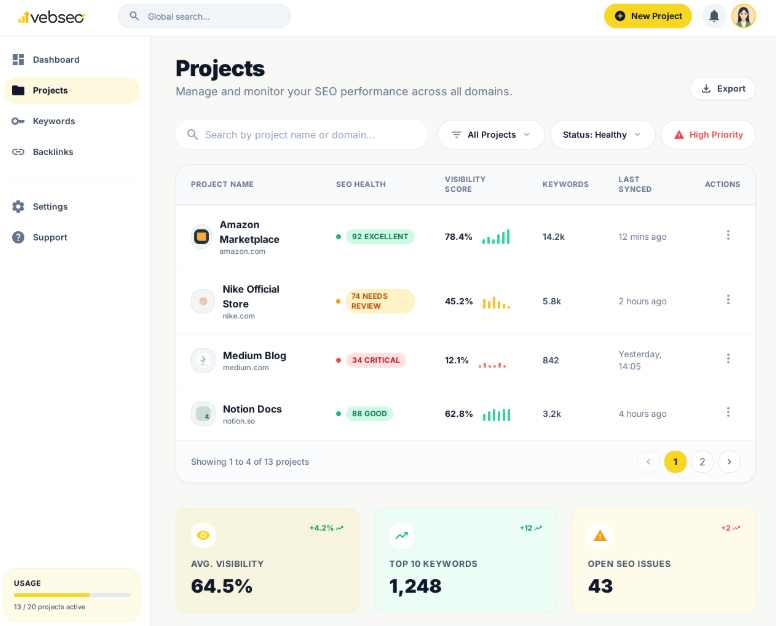Click the Backlinks chain icon
The image size is (776, 626).
(x=18, y=152)
